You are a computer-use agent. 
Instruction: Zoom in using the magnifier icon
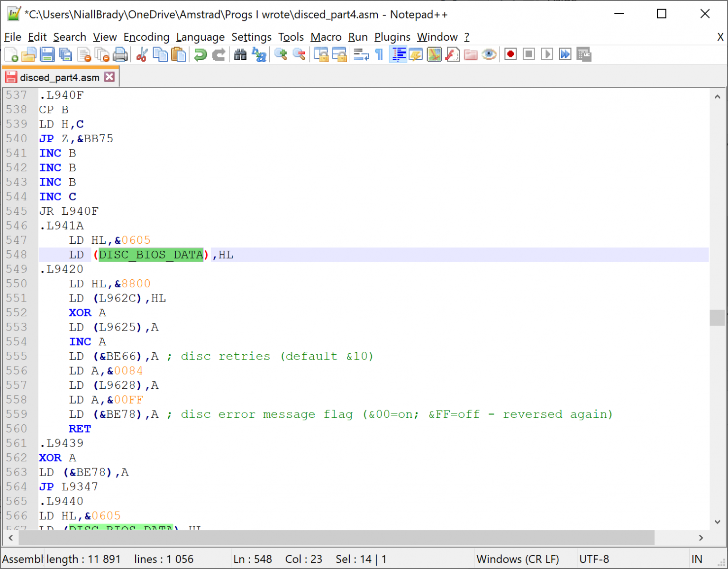[280, 54]
